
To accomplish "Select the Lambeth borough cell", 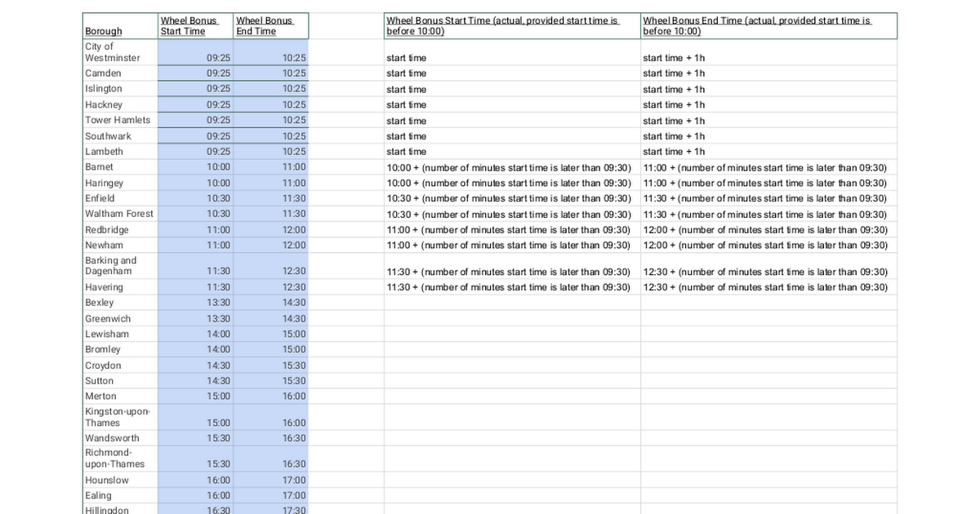I will 119,152.
